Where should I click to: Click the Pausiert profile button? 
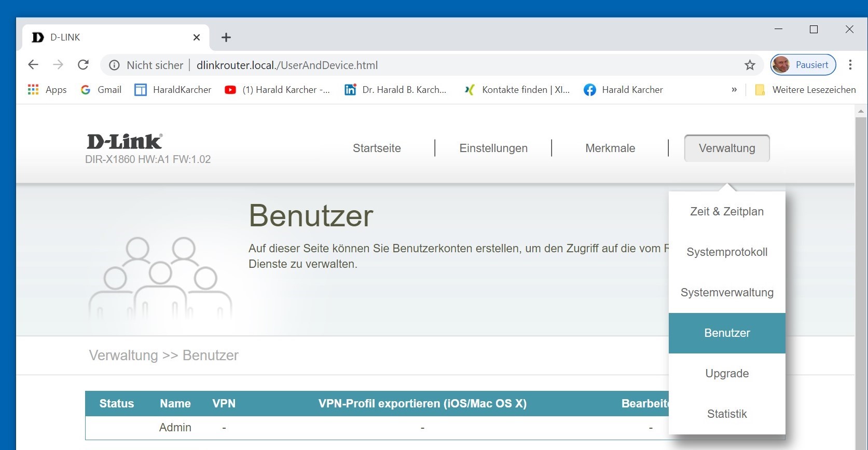click(803, 65)
